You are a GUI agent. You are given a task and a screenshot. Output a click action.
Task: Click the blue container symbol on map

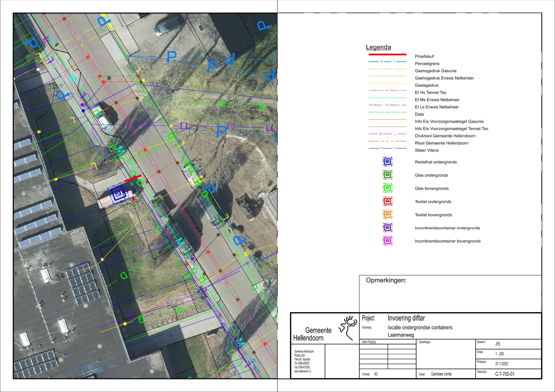[x=118, y=193]
